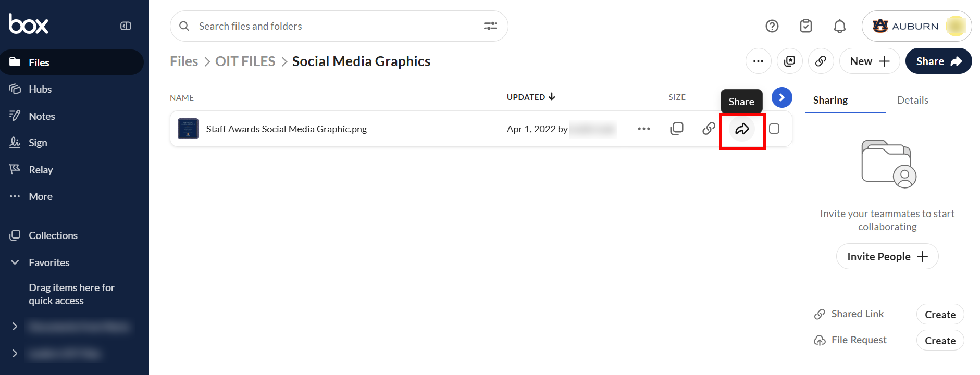Open the search filter options
This screenshot has width=980, height=375.
click(x=490, y=26)
